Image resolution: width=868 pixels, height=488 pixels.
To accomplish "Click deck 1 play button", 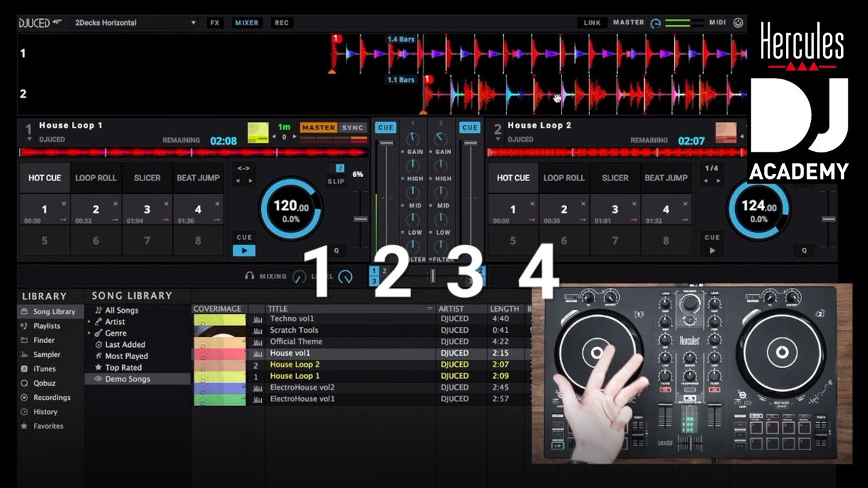I will click(x=244, y=251).
